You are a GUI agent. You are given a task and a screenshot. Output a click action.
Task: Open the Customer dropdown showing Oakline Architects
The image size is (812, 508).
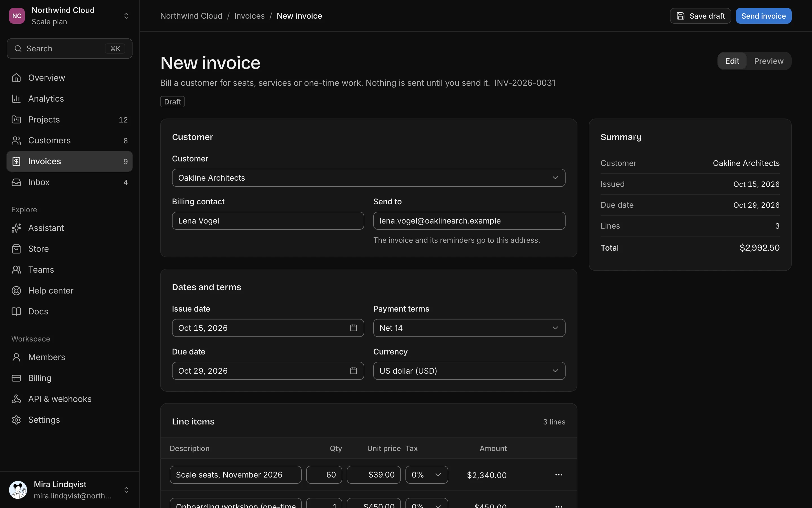[x=369, y=178]
